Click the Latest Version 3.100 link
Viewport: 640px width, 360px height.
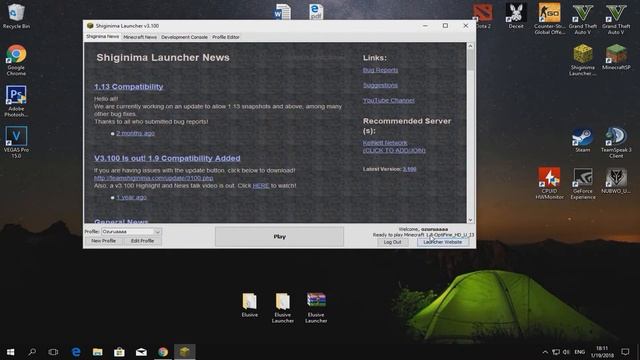[x=409, y=169]
